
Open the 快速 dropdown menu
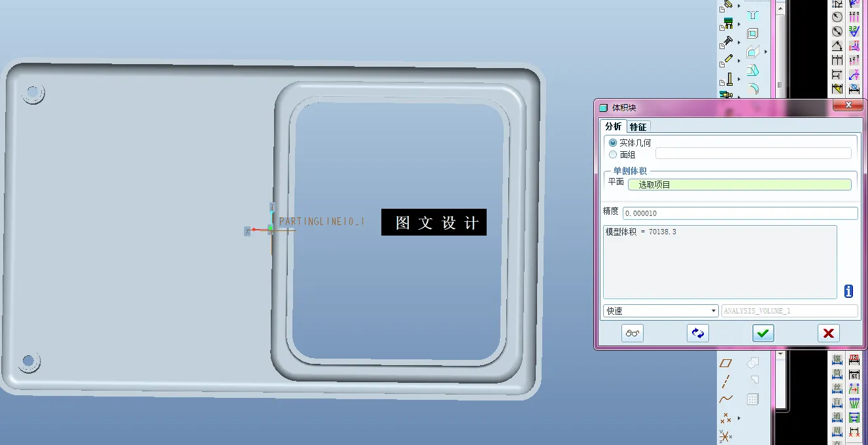tap(713, 310)
